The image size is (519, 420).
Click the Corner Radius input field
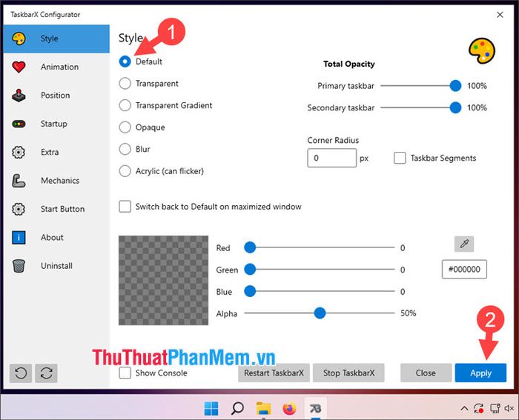[x=332, y=158]
